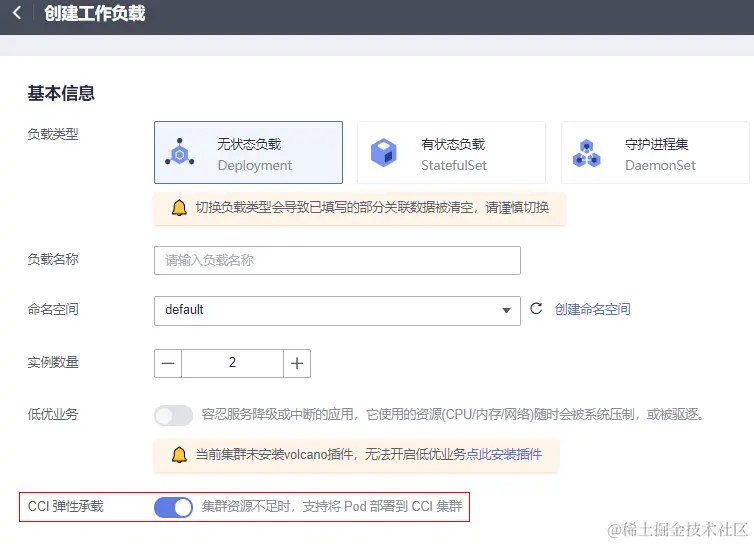Open the 命名空间 default dropdown
Screen dimensions: 754x544
click(x=337, y=311)
